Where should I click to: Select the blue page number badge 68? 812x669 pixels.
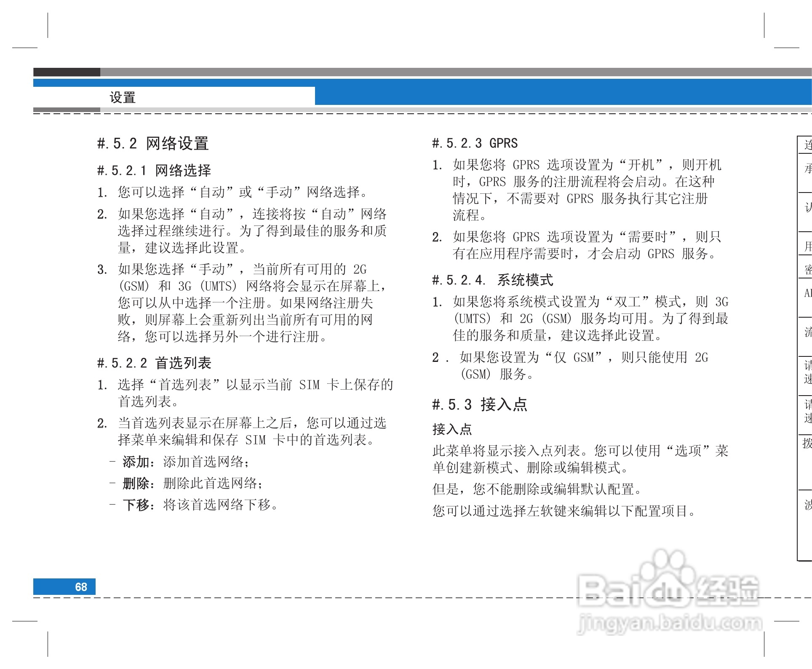pos(64,586)
